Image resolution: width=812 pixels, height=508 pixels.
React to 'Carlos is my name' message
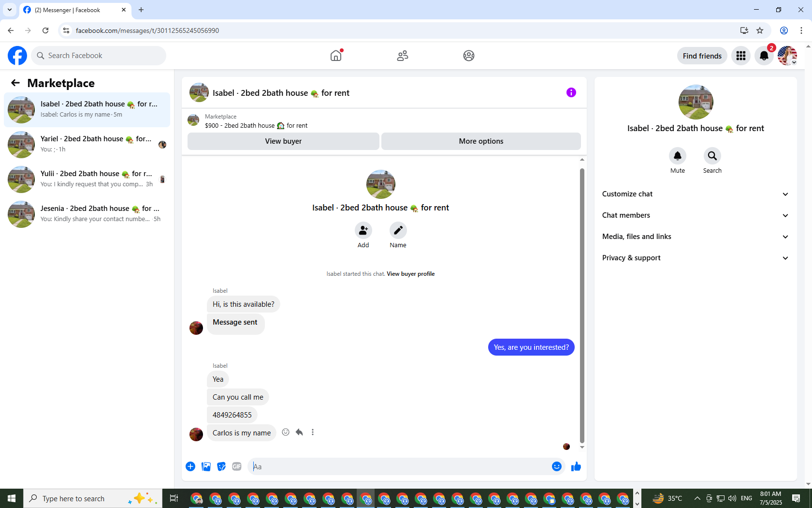286,432
